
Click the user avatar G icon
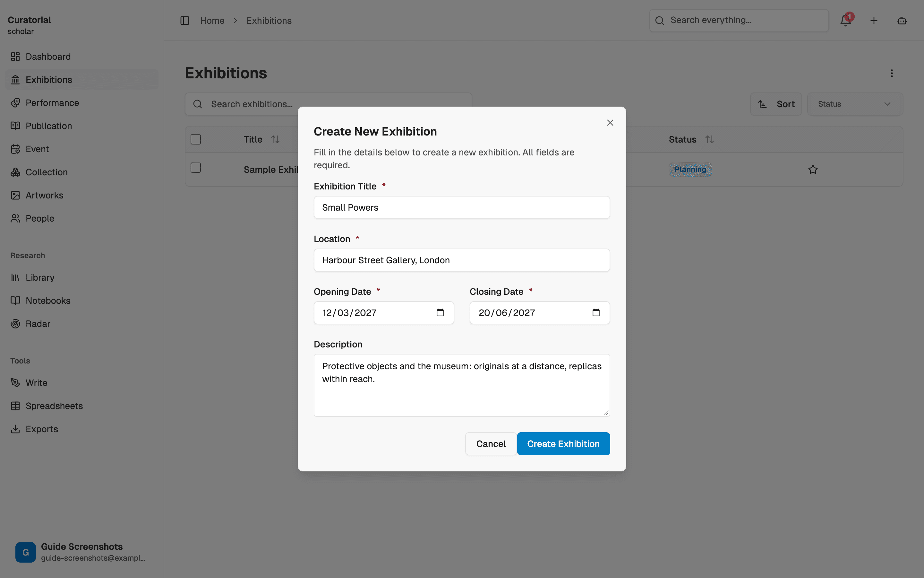tap(26, 552)
